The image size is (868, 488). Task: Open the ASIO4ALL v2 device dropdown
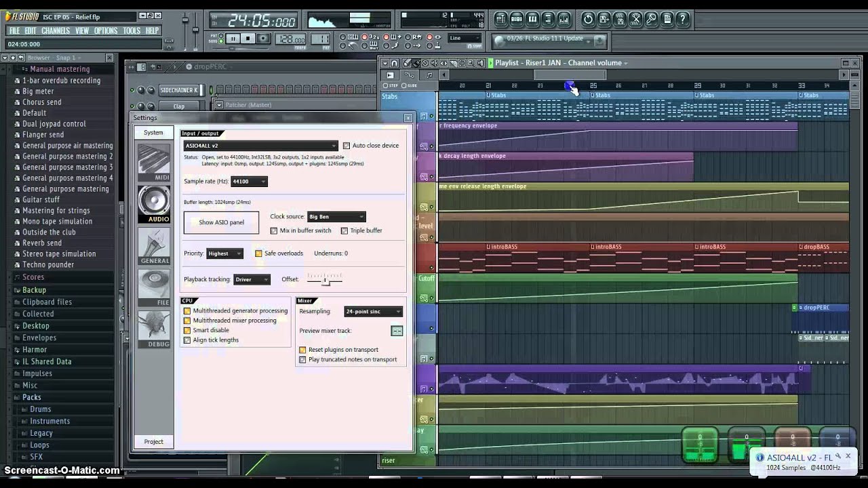[x=260, y=146]
